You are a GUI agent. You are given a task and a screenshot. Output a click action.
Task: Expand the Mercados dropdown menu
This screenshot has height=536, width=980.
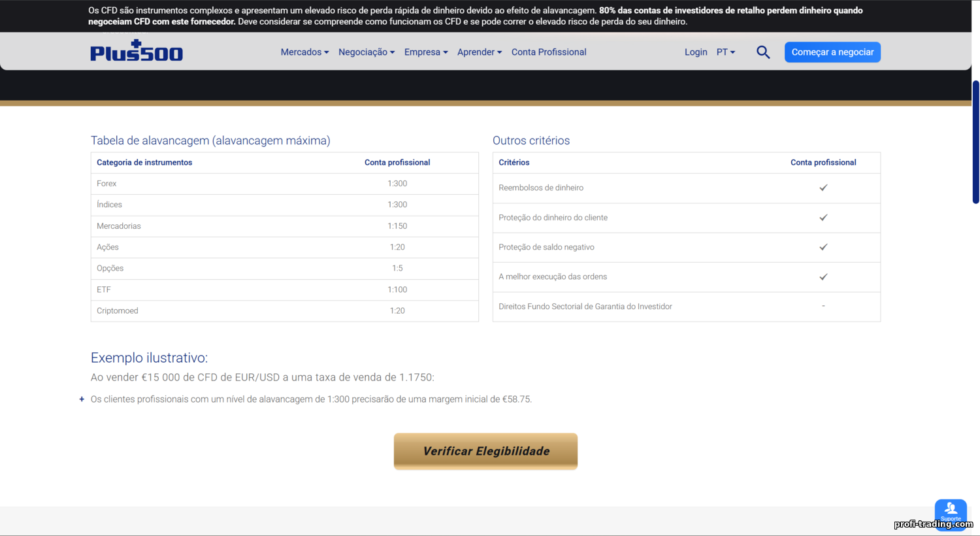(x=304, y=52)
